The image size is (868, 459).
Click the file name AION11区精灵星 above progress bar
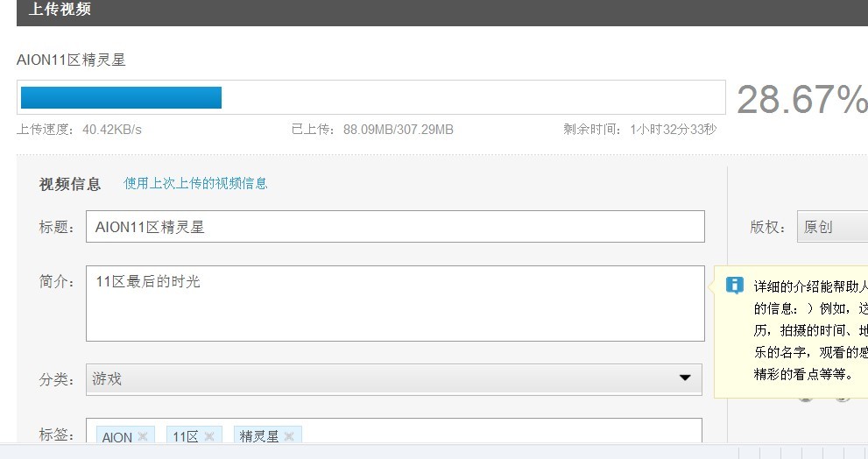(71, 60)
